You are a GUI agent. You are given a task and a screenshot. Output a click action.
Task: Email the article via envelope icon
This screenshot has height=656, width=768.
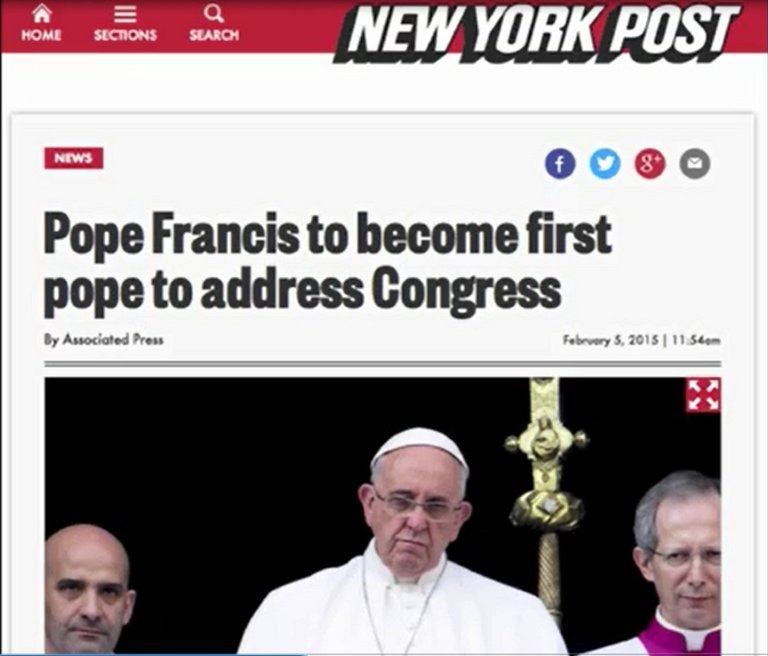[x=695, y=164]
